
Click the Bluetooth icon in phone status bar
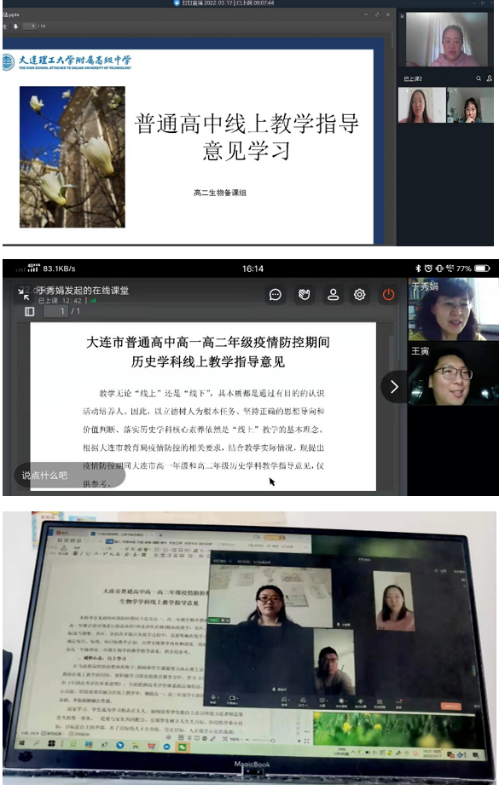[418, 268]
